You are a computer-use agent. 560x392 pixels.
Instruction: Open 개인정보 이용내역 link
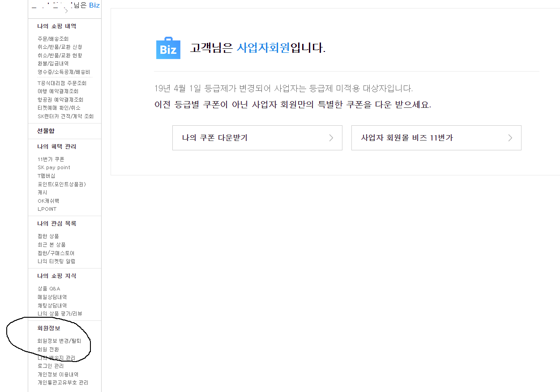(58, 374)
